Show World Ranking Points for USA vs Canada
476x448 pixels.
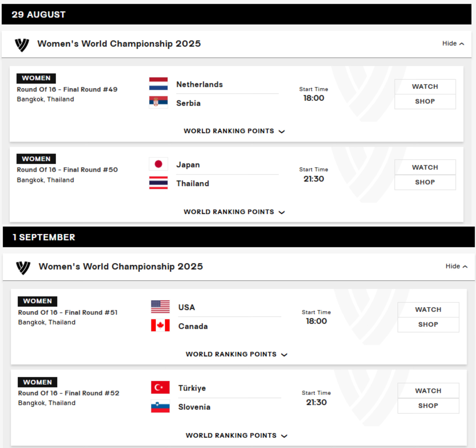coord(236,354)
